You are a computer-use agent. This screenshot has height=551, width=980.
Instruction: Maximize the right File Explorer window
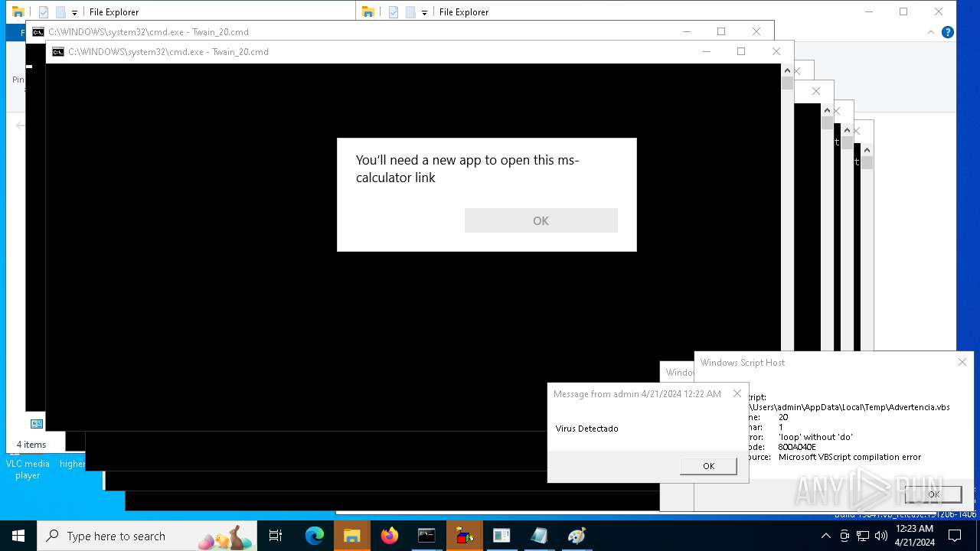tap(903, 11)
